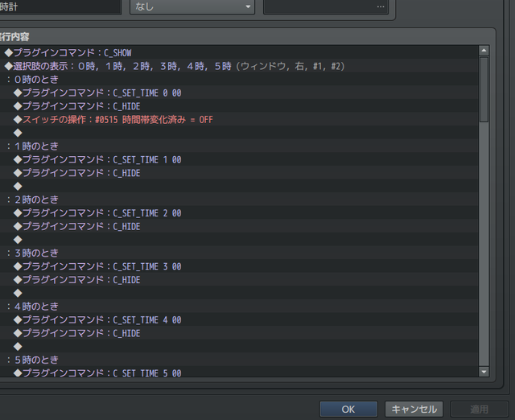Select the C_SET_TIME 4 00 command line
The image size is (515, 420).
point(239,320)
